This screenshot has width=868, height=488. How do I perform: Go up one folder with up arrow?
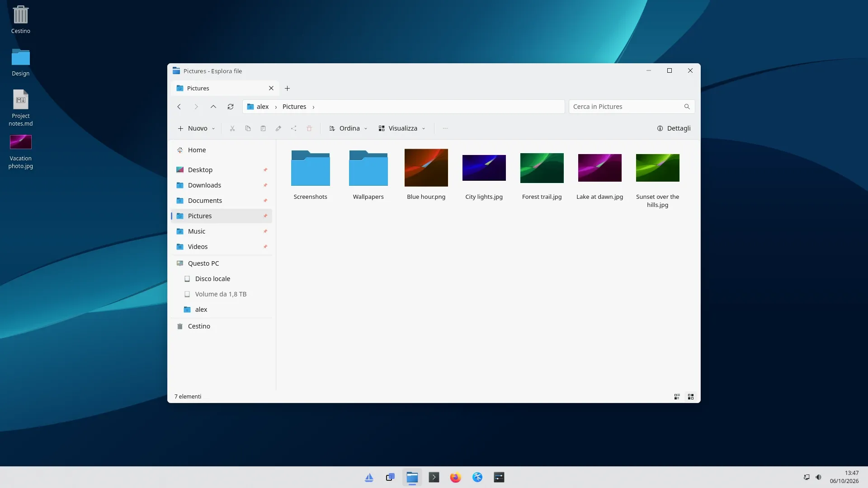pos(213,107)
